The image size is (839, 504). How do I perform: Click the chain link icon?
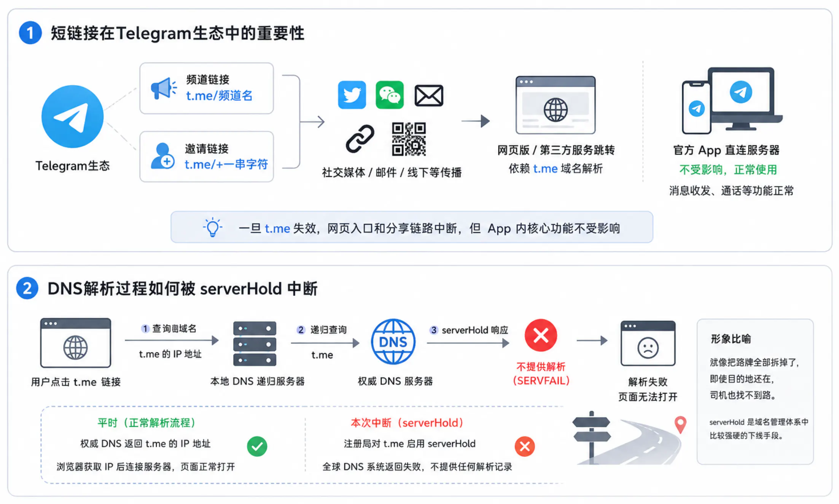click(360, 138)
